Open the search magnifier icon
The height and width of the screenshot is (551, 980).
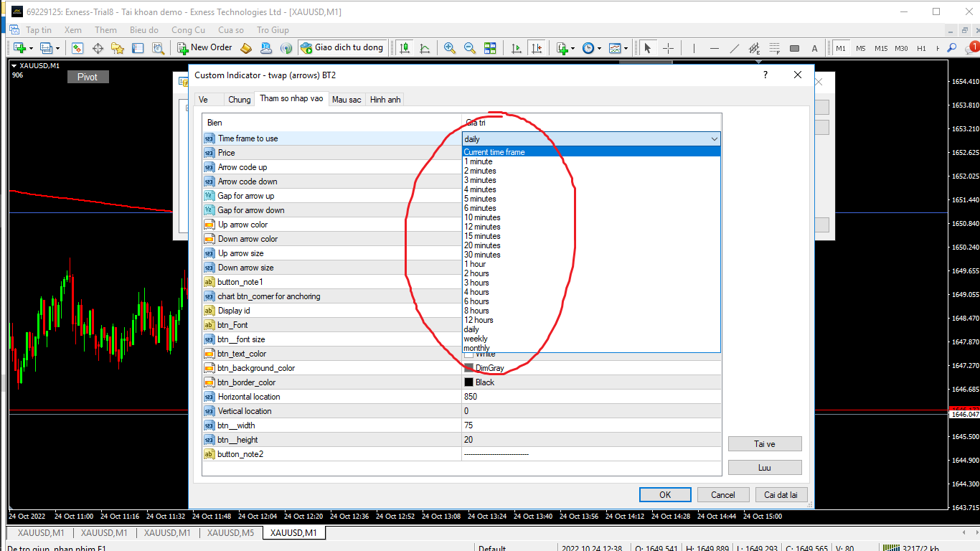pos(952,48)
